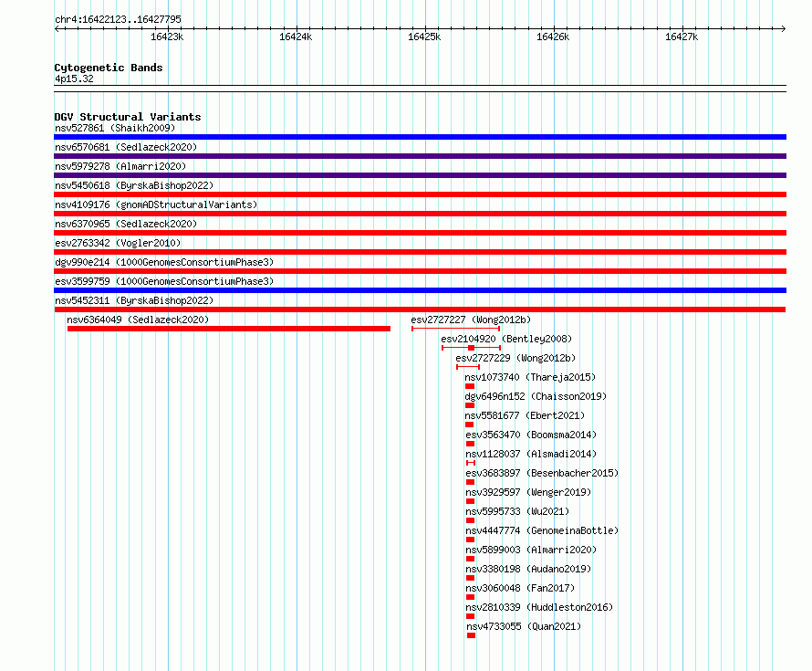812x671 pixels.
Task: Open nsv6570681 (Sedlazeck2020) variant label
Action: pyautogui.click(x=126, y=147)
